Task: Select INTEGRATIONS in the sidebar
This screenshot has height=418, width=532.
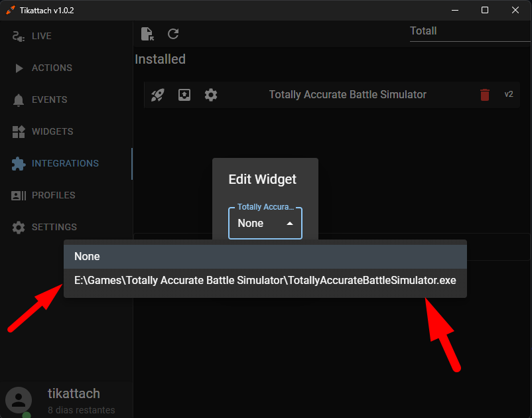Action: pyautogui.click(x=66, y=163)
